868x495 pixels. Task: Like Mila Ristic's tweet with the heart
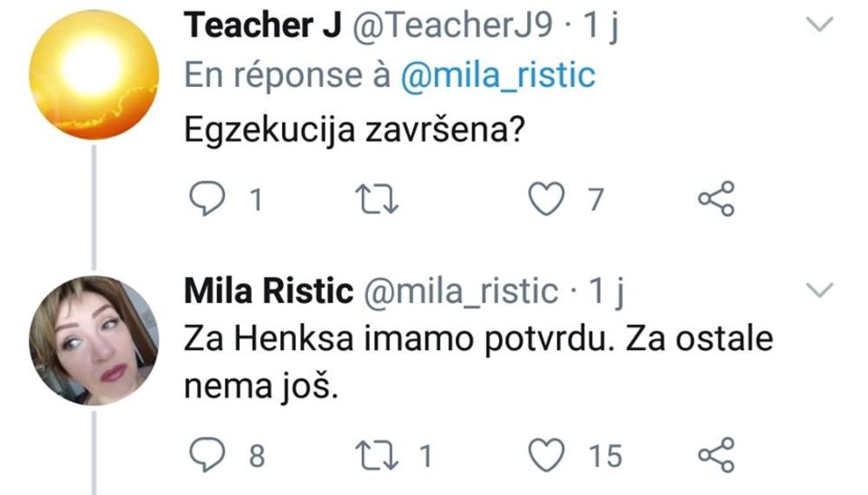(x=547, y=455)
